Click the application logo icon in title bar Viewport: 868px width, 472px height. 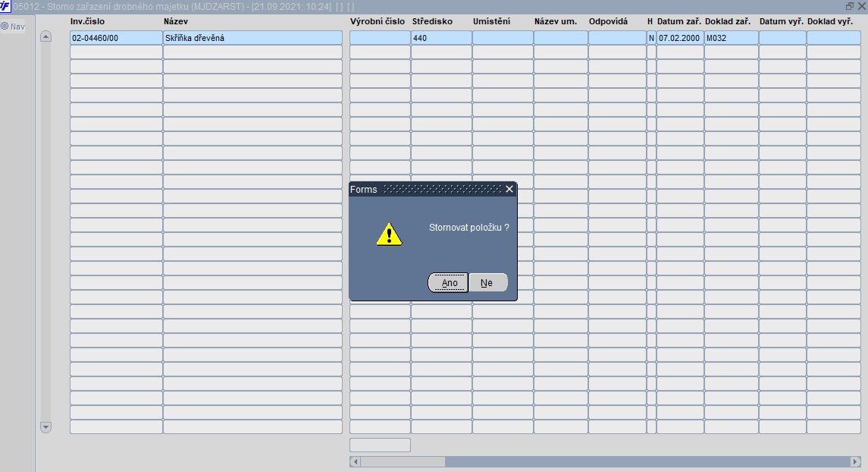pos(5,7)
